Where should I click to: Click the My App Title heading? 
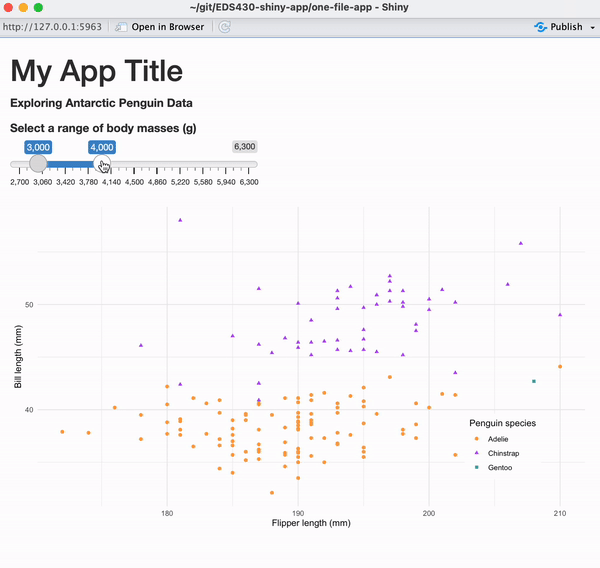pos(97,71)
